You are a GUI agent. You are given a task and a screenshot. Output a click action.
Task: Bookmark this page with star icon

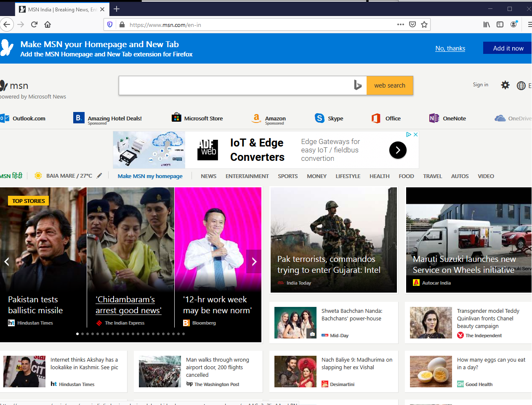click(424, 24)
